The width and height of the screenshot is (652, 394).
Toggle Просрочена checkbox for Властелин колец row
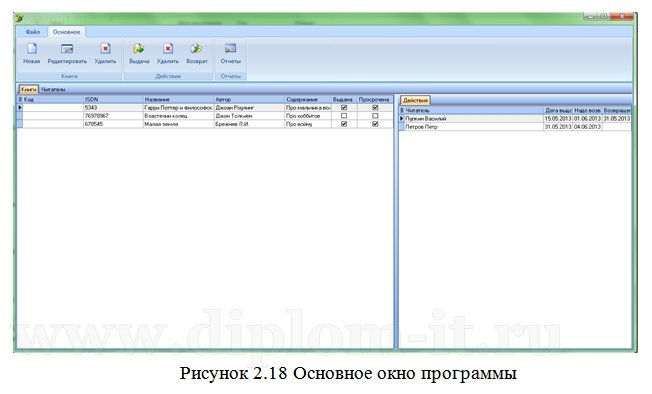[x=375, y=116]
